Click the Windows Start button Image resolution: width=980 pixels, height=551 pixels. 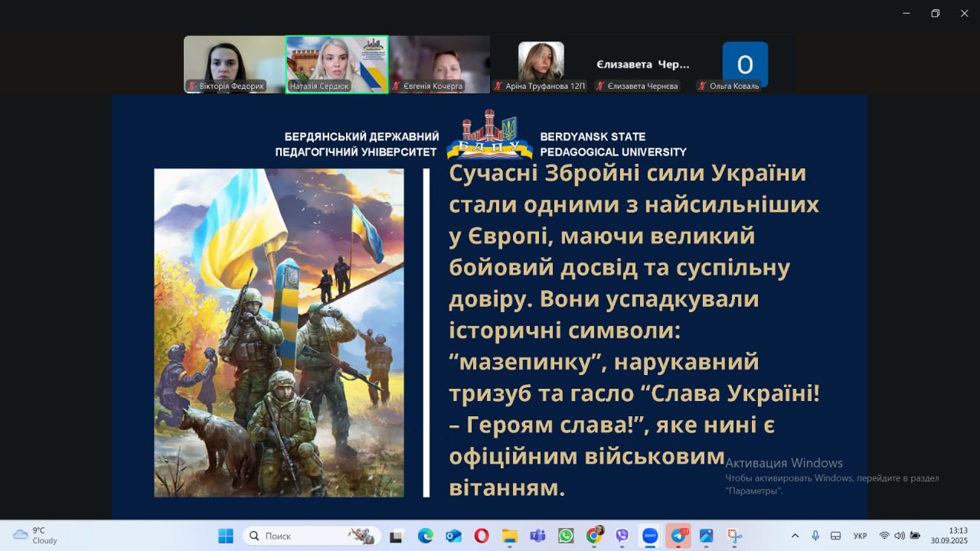tap(226, 536)
